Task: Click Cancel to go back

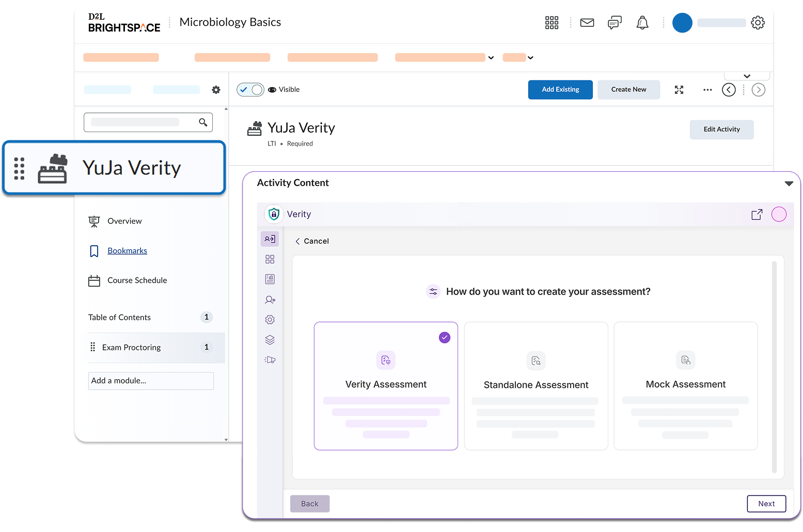Action: 312,241
